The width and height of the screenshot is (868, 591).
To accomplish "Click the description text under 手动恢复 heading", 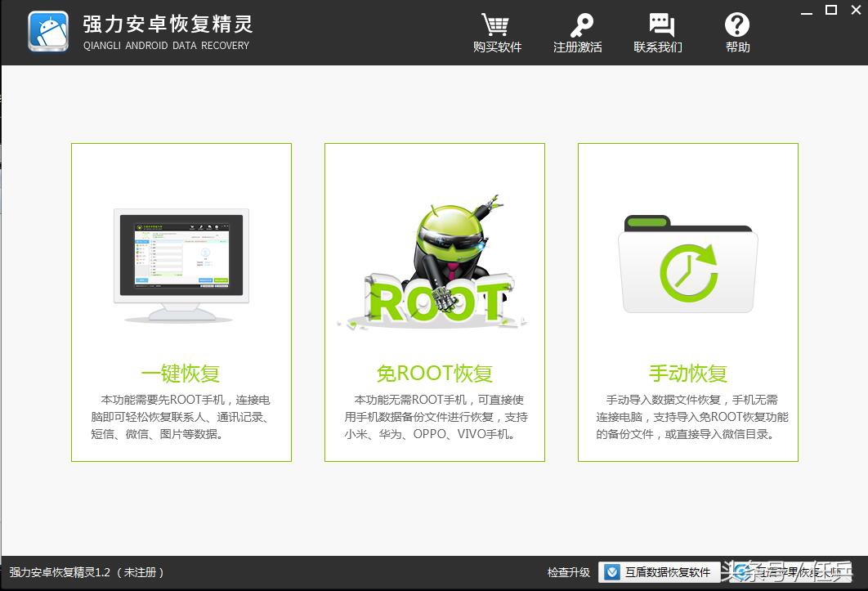I will [x=687, y=417].
